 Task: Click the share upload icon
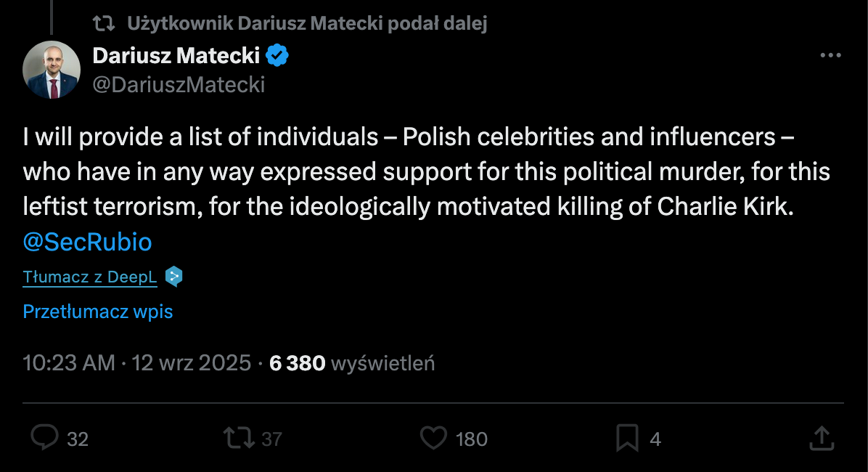(x=820, y=438)
